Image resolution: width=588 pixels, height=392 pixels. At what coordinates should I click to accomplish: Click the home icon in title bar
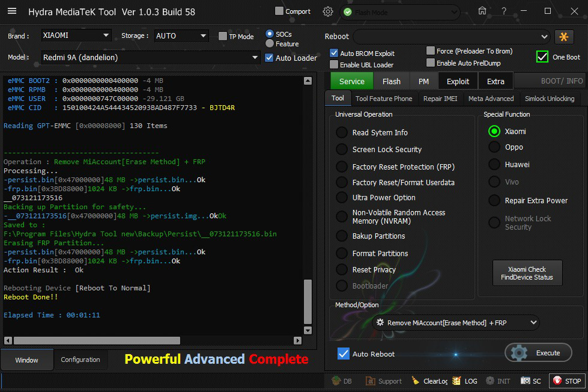point(482,11)
